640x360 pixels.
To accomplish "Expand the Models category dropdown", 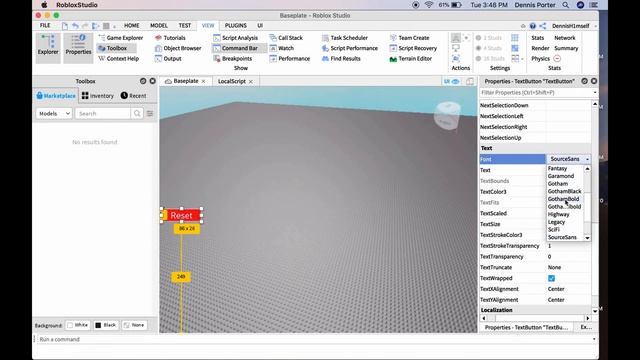I will click(54, 113).
